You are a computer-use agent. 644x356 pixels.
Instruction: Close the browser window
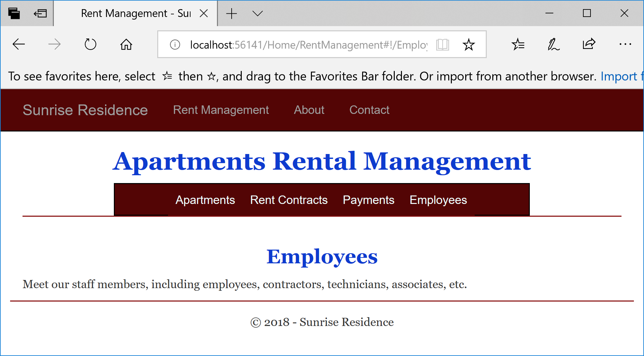(x=624, y=13)
